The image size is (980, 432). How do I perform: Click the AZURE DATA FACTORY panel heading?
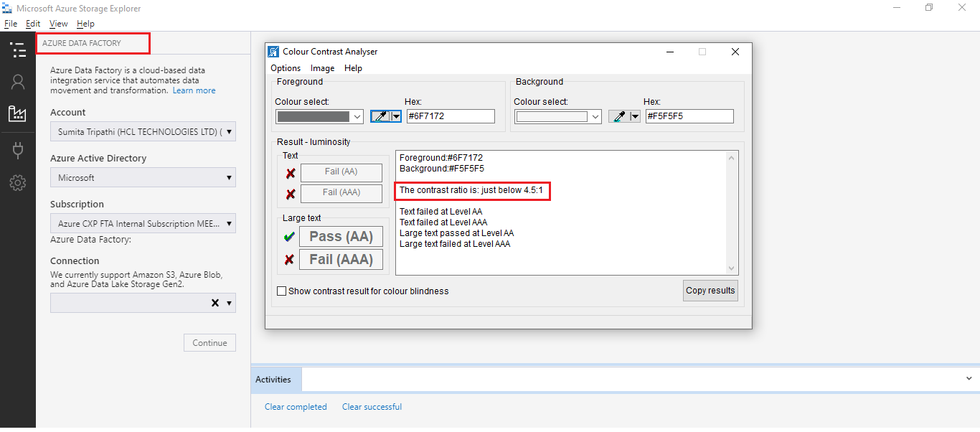[x=82, y=43]
